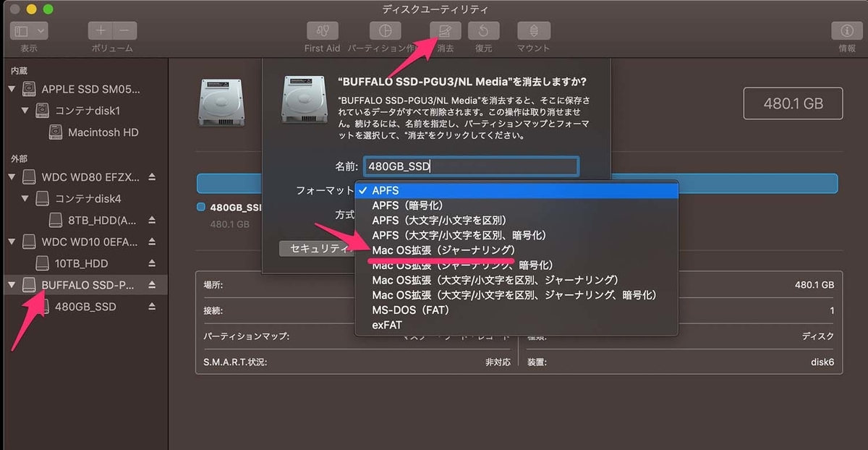The width and height of the screenshot is (868, 450).
Task: Run First Aid on the disk
Action: coord(322,30)
